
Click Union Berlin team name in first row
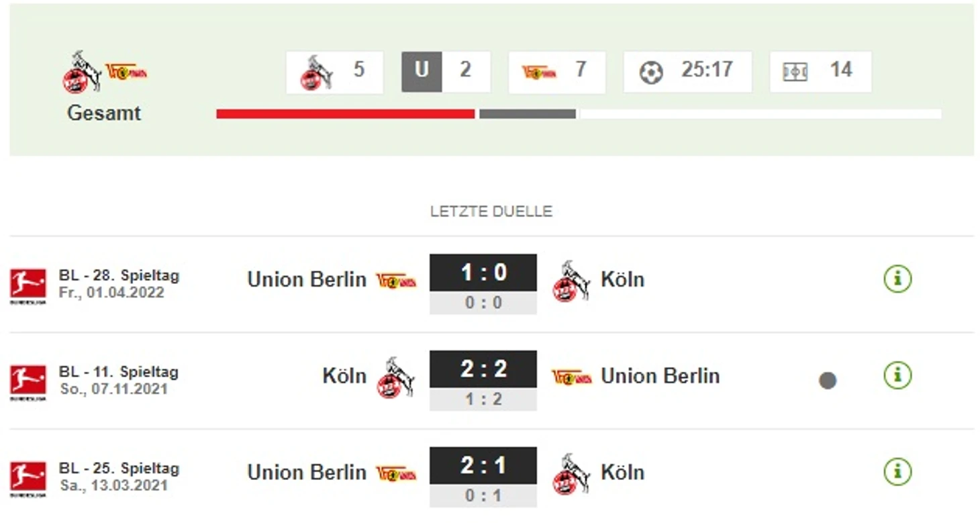pos(307,279)
